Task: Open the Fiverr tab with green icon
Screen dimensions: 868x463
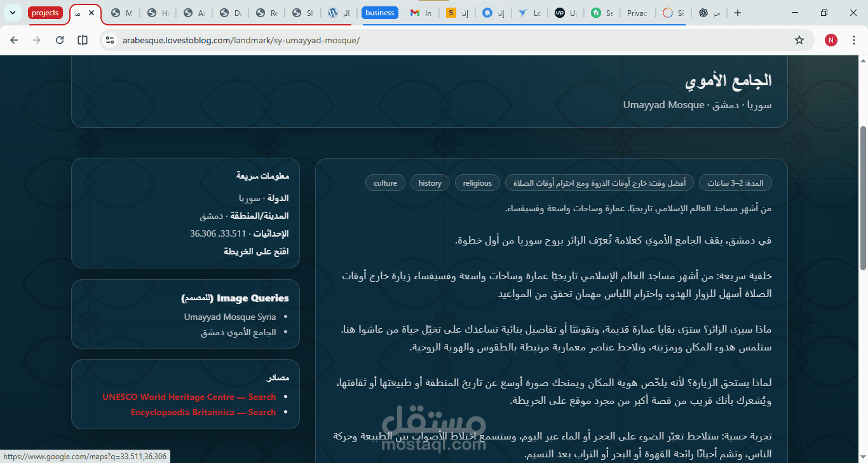Action: tap(602, 13)
